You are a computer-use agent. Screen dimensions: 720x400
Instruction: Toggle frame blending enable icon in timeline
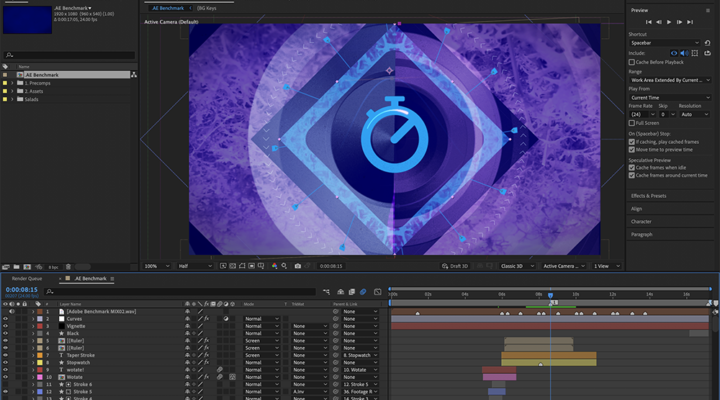point(352,292)
